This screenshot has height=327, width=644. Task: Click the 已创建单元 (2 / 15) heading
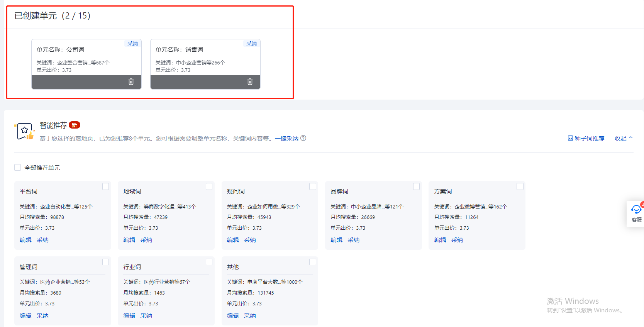pyautogui.click(x=53, y=16)
